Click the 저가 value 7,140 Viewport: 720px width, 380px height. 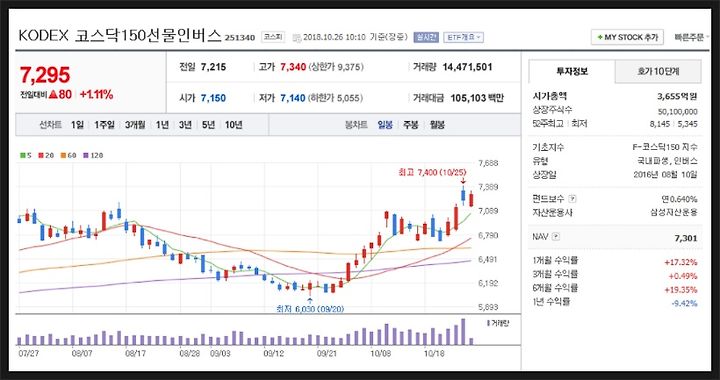coord(293,98)
